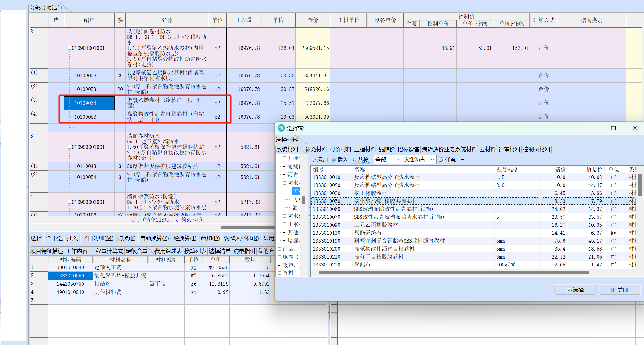Viewport: 644px width, 345px height.
Task: Switch to the 工作内容 tab
Action: tap(77, 251)
